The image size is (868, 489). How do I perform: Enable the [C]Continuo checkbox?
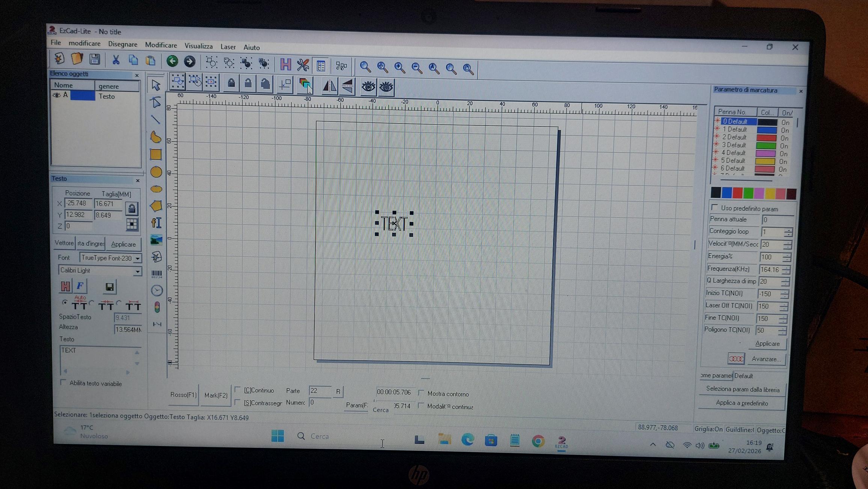[237, 389]
